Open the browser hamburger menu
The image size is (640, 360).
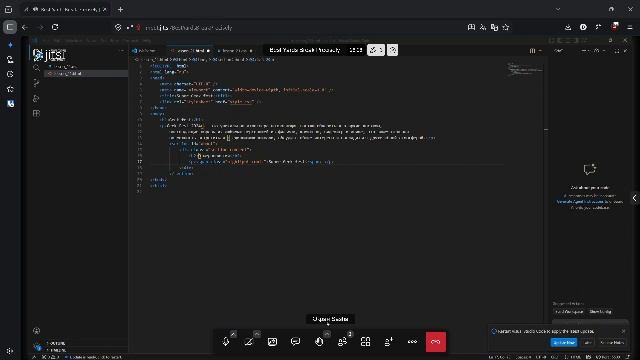coord(630,27)
